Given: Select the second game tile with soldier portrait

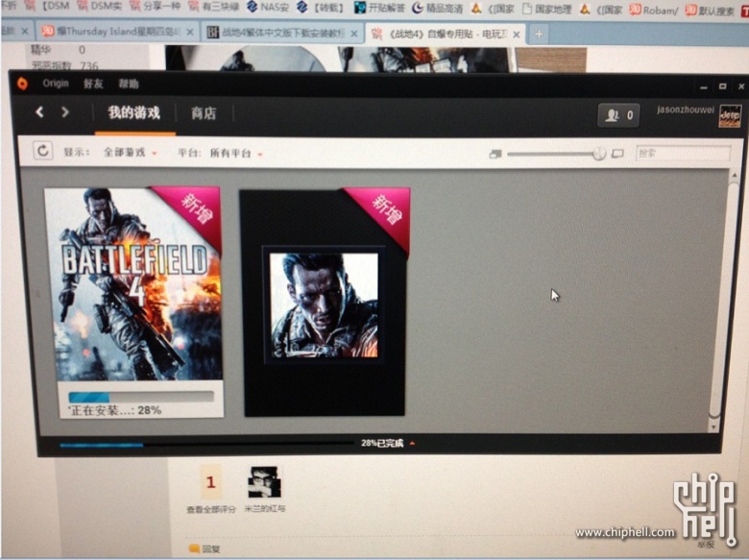Looking at the screenshot, I should [x=325, y=303].
